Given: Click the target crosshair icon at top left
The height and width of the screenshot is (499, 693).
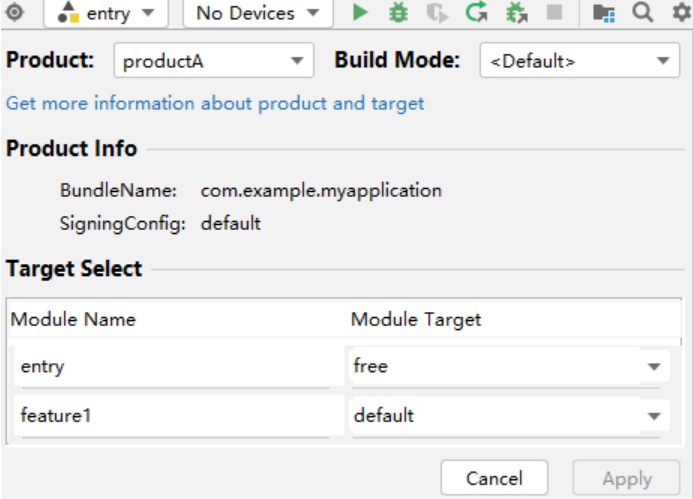Looking at the screenshot, I should tap(15, 12).
